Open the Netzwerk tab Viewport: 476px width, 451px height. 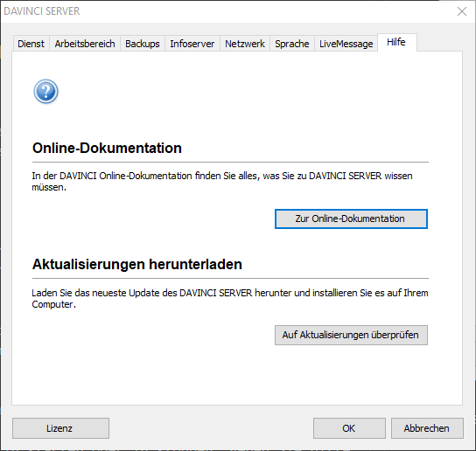pos(245,44)
